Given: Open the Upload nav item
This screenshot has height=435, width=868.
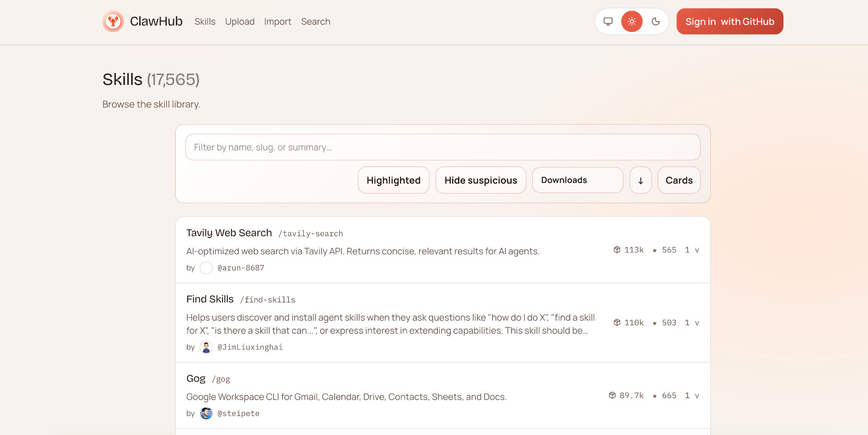Looking at the screenshot, I should pos(240,22).
